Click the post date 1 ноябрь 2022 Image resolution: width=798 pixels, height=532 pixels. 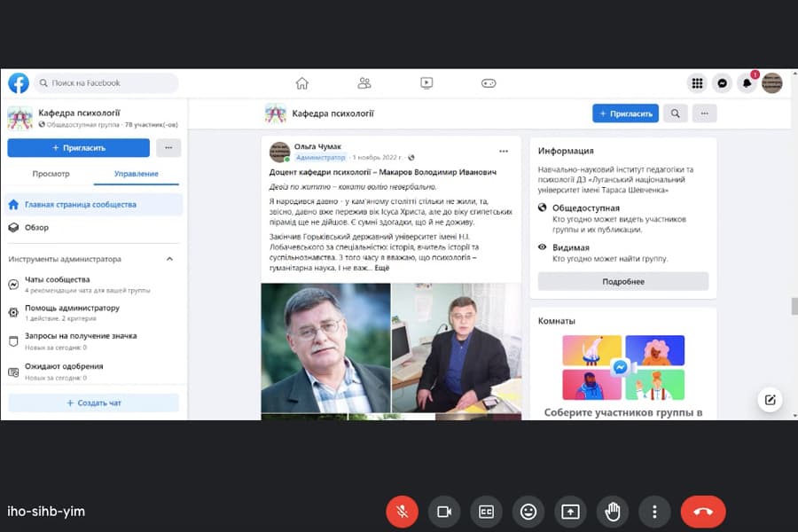(x=377, y=157)
